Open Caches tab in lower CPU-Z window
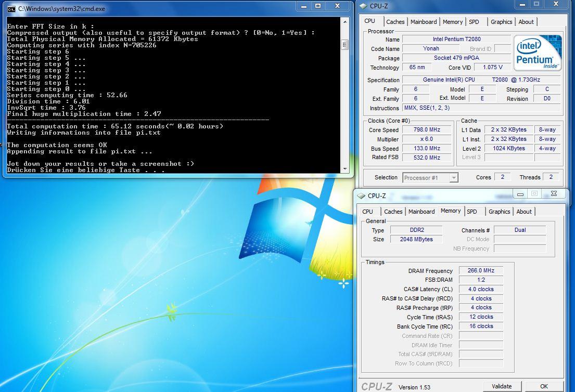Image resolution: width=575 pixels, height=392 pixels. [x=393, y=212]
